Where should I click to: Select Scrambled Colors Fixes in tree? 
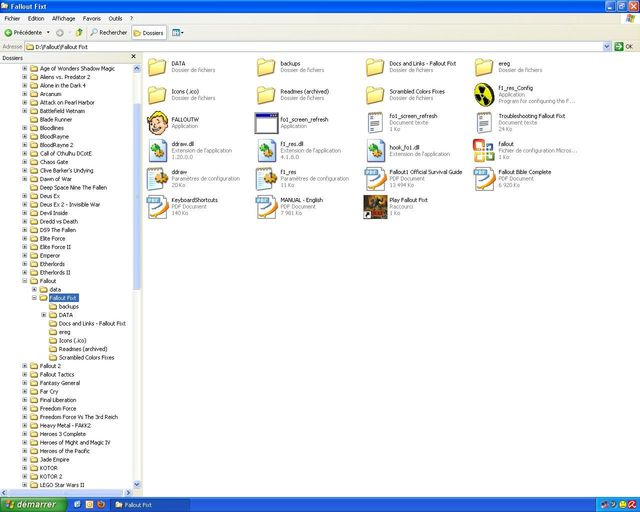click(x=87, y=357)
